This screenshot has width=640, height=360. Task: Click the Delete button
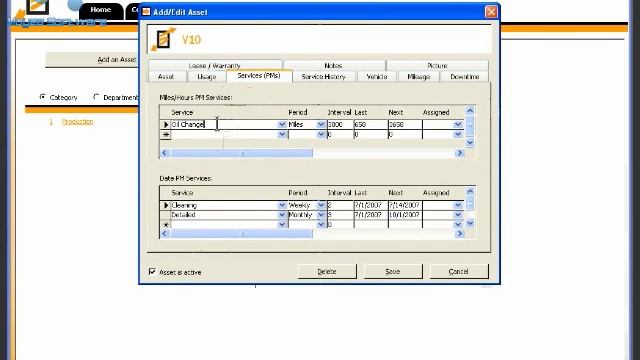click(327, 271)
